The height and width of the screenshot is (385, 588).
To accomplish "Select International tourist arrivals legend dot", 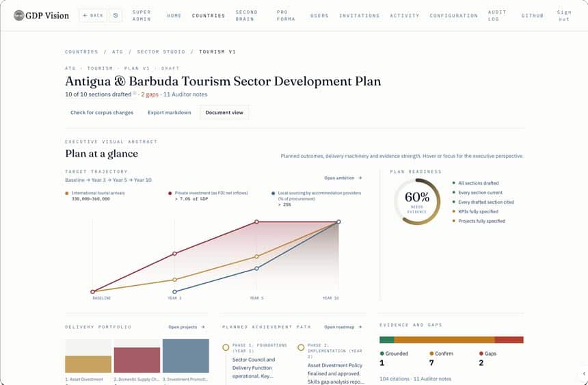I will coord(67,194).
